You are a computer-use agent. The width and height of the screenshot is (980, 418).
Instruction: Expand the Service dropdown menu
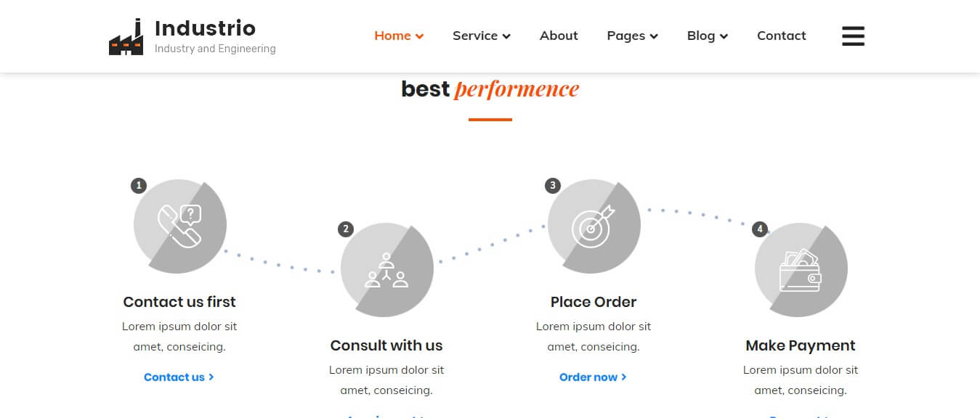tap(481, 36)
